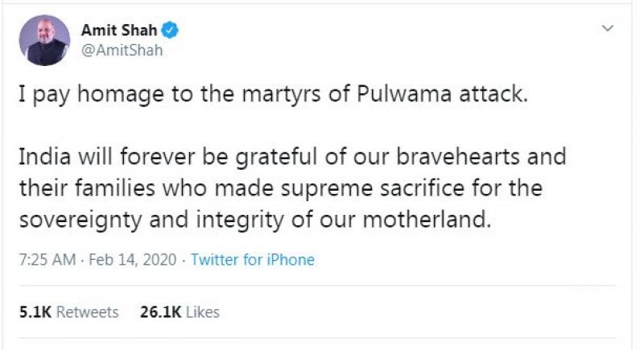Click the 26.1K likes count number
The height and width of the screenshot is (350, 644).
pos(159,311)
